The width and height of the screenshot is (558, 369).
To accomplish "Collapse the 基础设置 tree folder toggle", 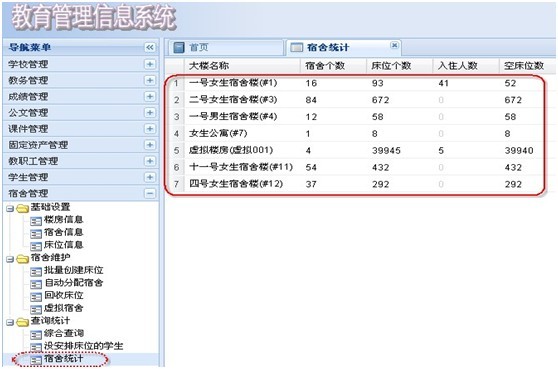I will [10, 209].
